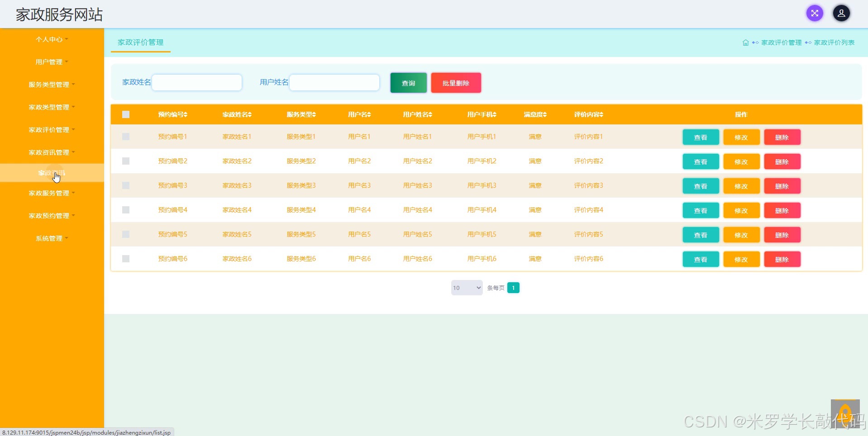Screen dimensions: 868x436
Task: Go to pagination page 1
Action: point(513,288)
